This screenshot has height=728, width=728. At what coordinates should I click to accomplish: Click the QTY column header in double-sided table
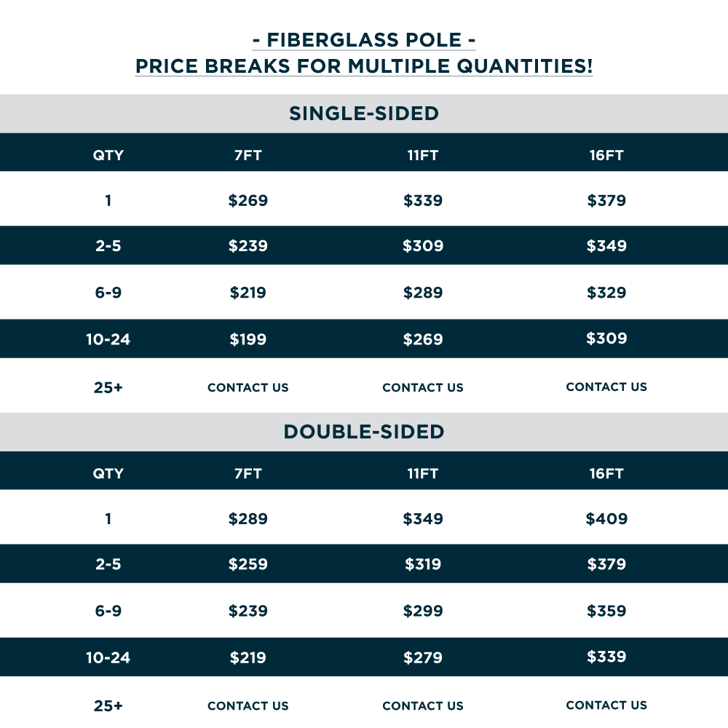click(108, 474)
